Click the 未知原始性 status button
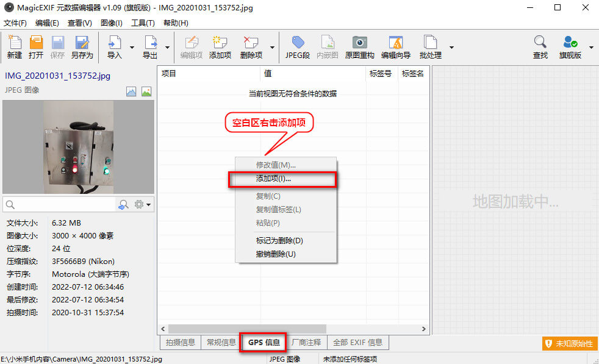The height and width of the screenshot is (364, 599). (569, 344)
